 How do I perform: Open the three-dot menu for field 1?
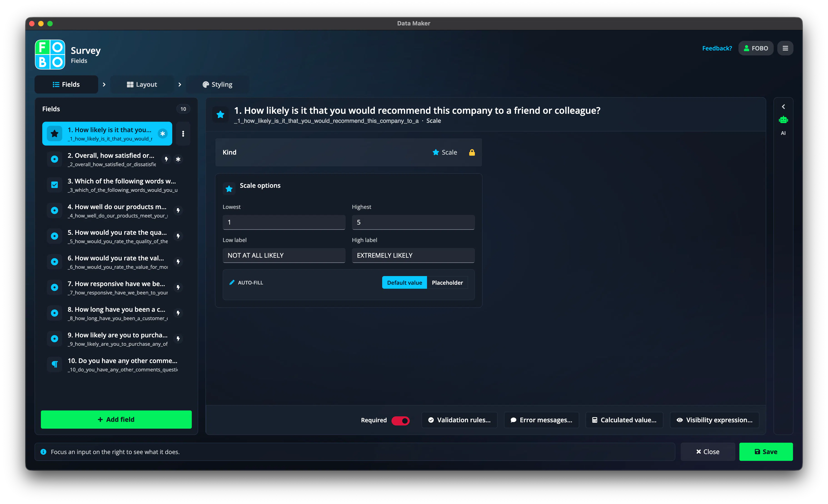pos(183,134)
